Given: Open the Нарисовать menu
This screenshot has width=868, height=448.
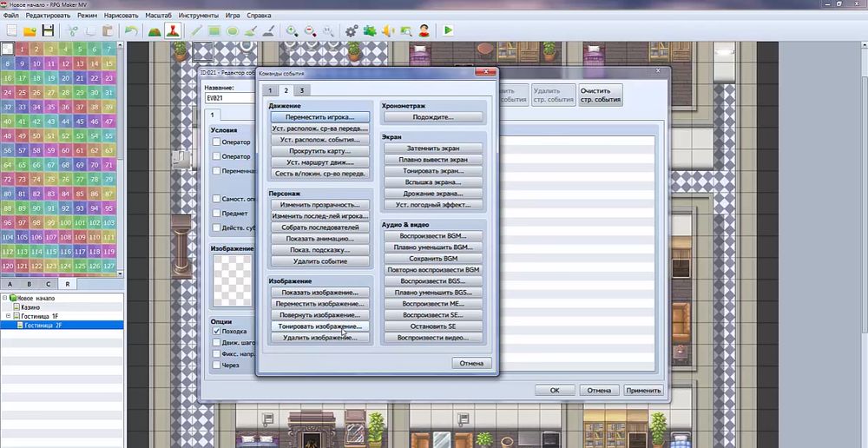Looking at the screenshot, I should point(122,15).
